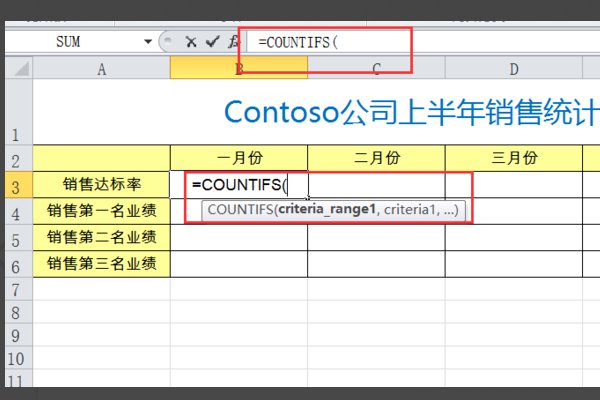Select row 3 header
The width and height of the screenshot is (600, 400).
(x=19, y=185)
